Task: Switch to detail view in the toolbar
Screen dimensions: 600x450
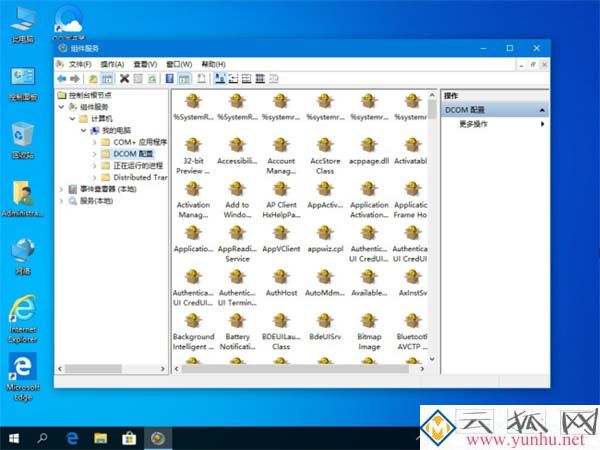Action: click(260, 79)
